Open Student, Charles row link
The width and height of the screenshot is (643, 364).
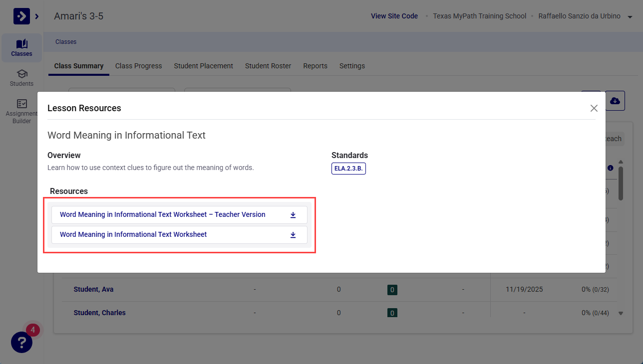coord(99,313)
